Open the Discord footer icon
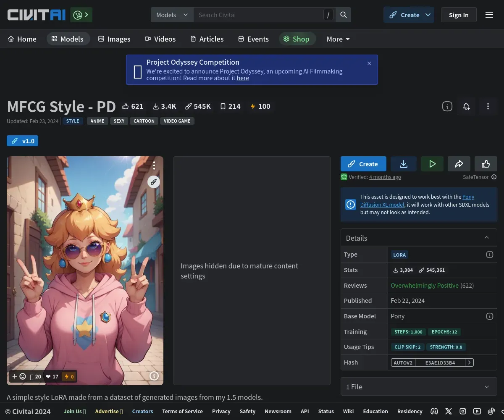Screen dimensions: 504x420 click(x=435, y=412)
